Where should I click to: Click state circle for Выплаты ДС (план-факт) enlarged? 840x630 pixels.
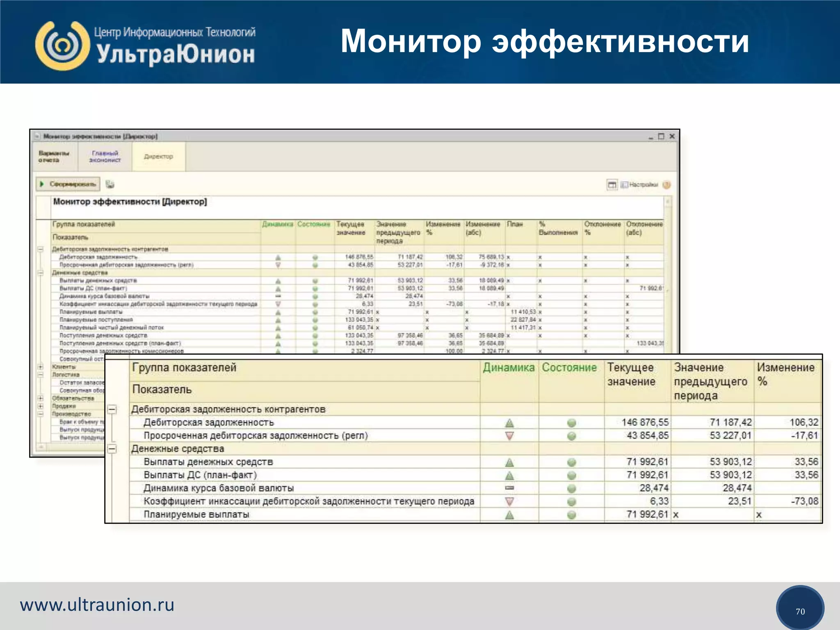pyautogui.click(x=571, y=475)
